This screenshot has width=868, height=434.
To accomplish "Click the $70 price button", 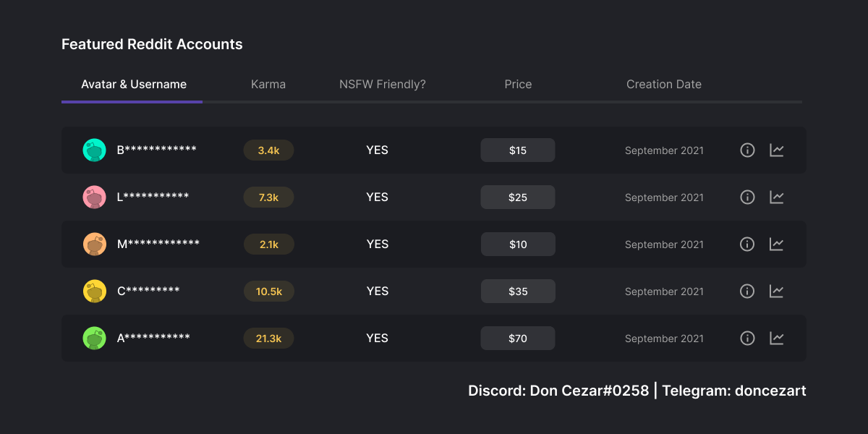I will pyautogui.click(x=518, y=339).
